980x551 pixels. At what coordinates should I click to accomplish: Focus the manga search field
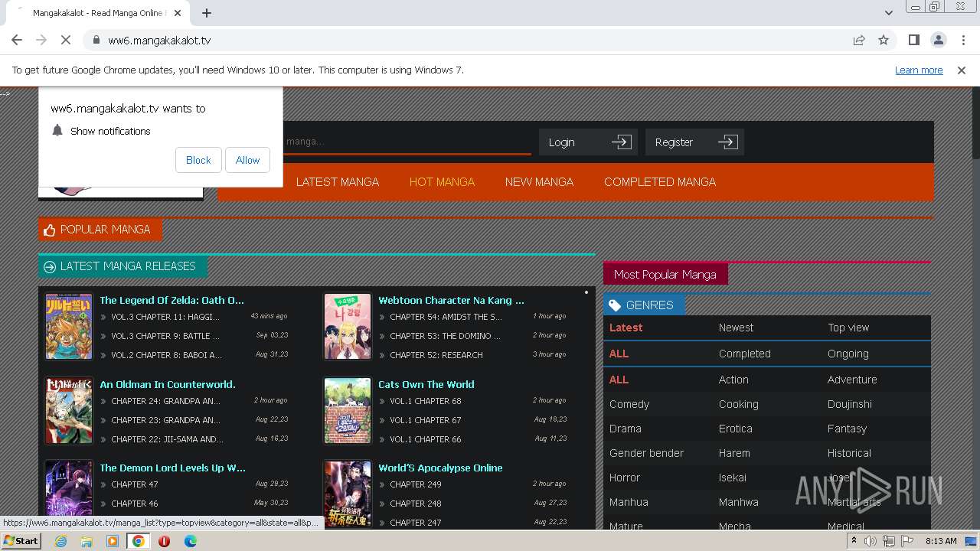(407, 142)
